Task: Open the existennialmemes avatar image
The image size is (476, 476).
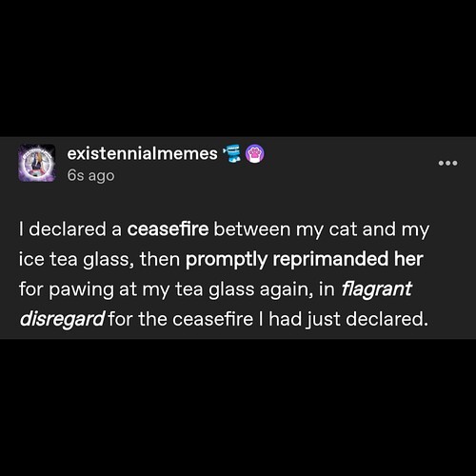Action: pos(37,163)
